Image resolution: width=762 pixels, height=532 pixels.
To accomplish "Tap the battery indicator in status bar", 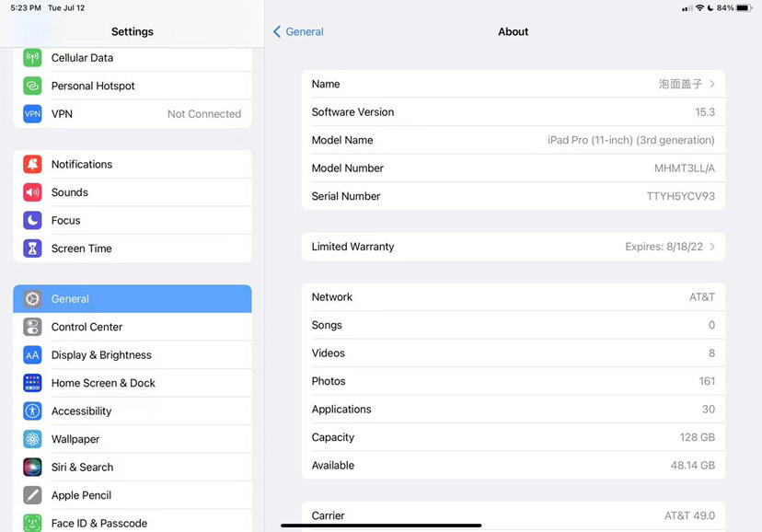I will coord(744,7).
